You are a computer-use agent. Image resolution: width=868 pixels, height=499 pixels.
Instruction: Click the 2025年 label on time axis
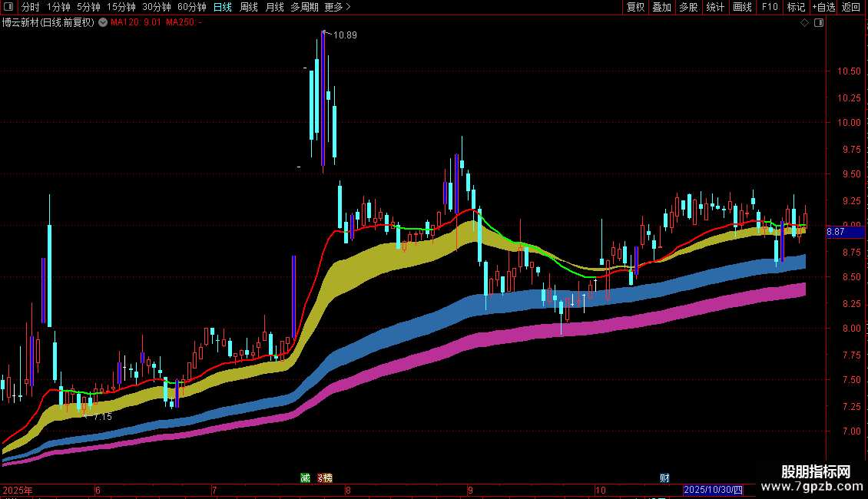point(18,490)
